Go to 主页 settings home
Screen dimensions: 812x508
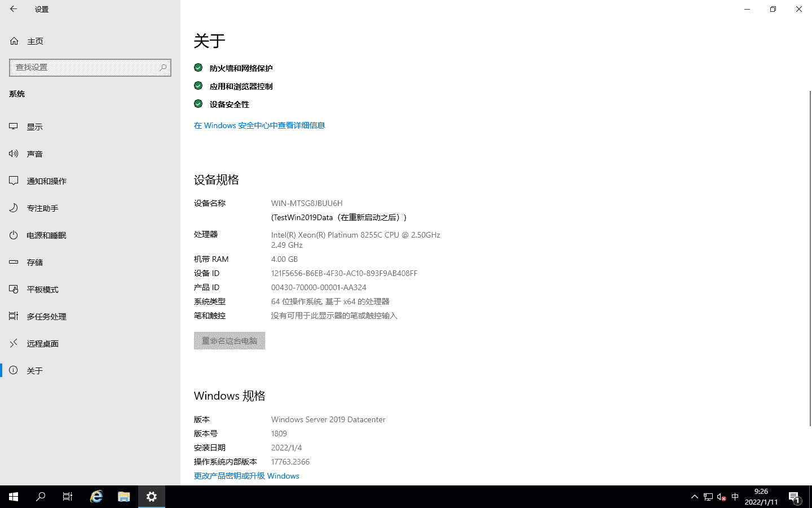tap(90, 41)
